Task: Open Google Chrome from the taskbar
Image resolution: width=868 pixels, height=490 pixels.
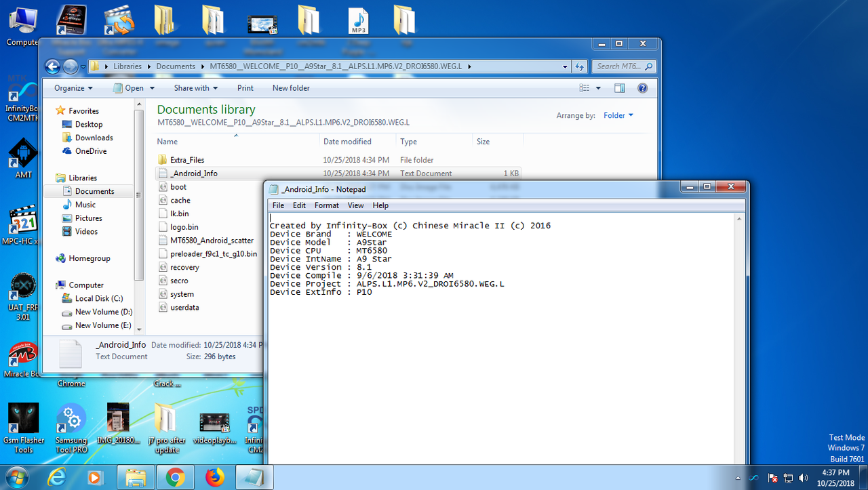Action: [175, 478]
